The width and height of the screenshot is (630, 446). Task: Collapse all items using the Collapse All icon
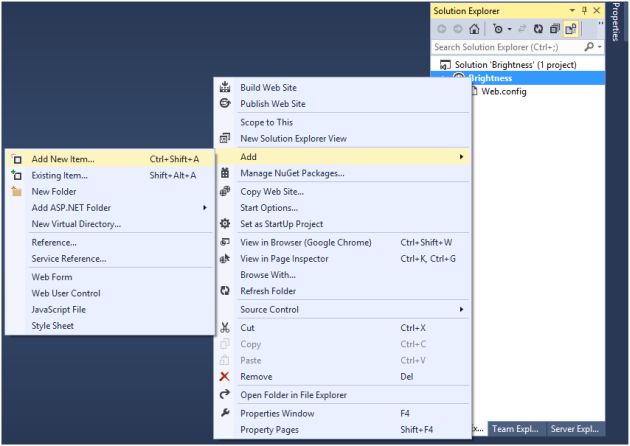click(x=554, y=29)
